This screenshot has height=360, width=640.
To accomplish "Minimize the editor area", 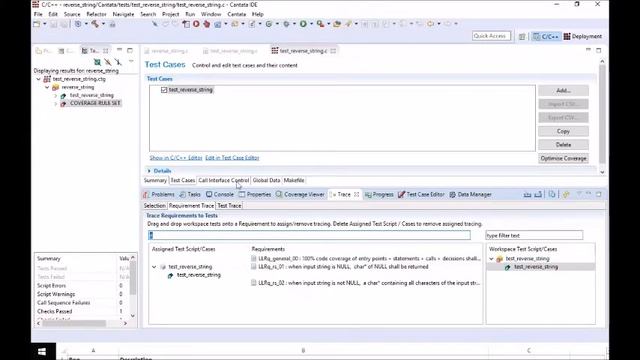I will (x=588, y=50).
